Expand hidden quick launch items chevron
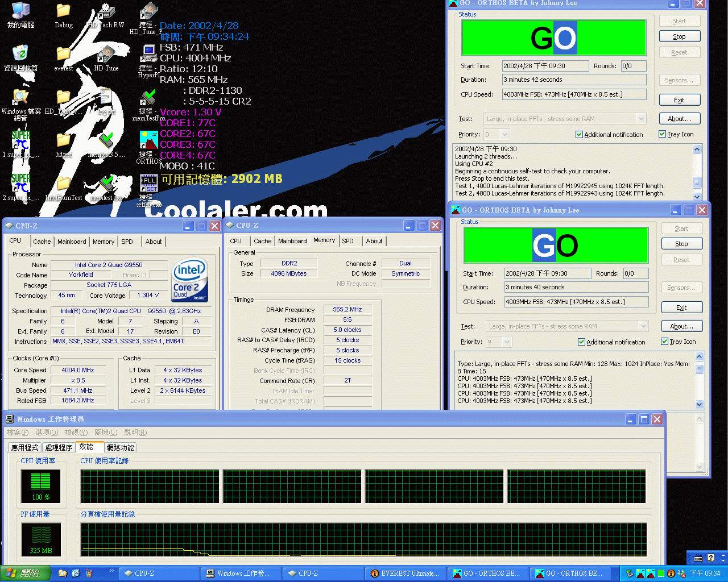The width and height of the screenshot is (728, 582). pyautogui.click(x=111, y=571)
